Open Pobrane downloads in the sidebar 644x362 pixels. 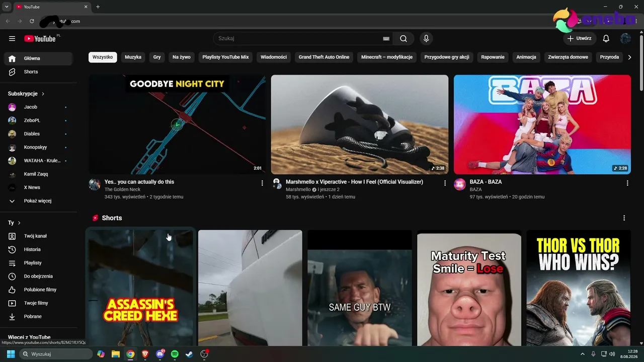pyautogui.click(x=38, y=316)
